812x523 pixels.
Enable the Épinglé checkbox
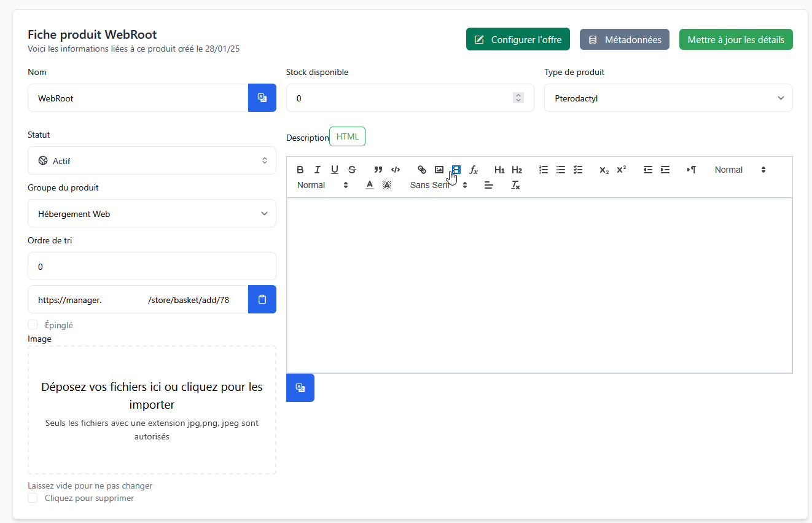33,325
